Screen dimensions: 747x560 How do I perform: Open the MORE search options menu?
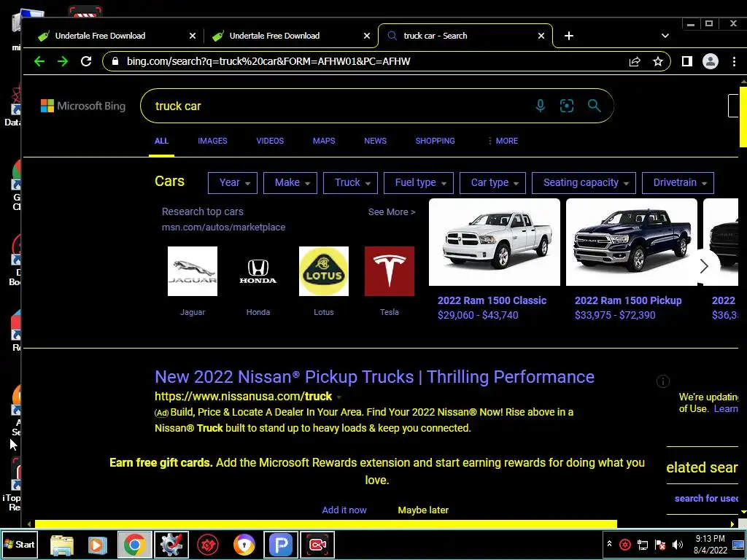(503, 141)
